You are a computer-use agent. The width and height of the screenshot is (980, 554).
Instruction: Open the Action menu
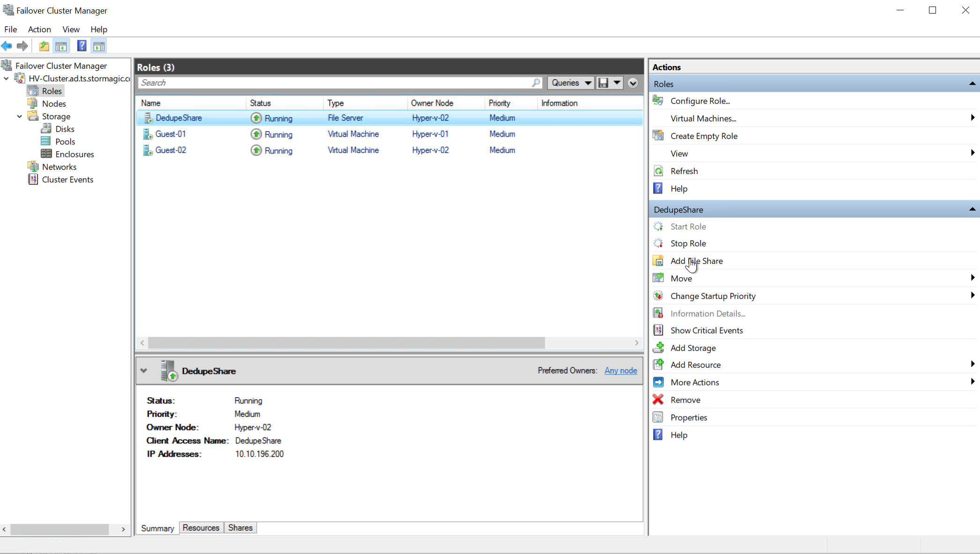pos(39,29)
